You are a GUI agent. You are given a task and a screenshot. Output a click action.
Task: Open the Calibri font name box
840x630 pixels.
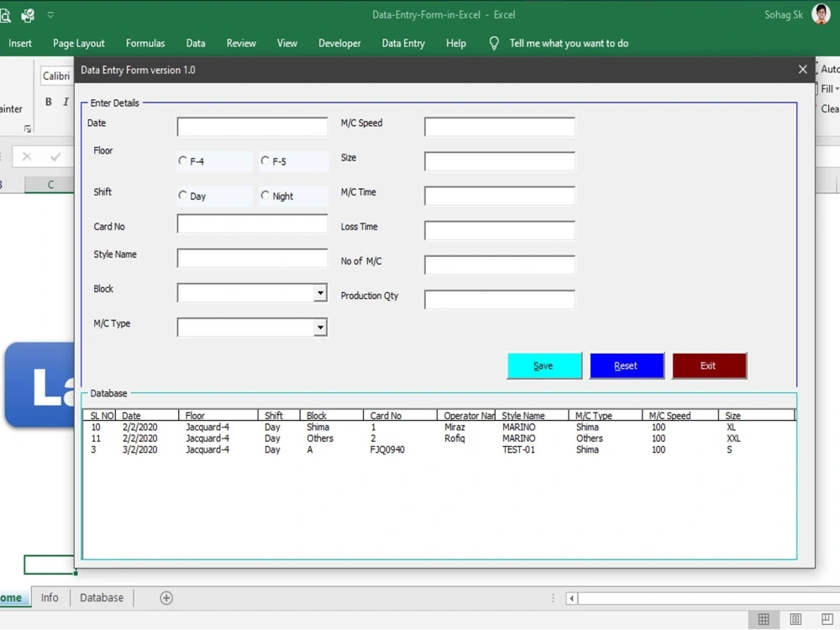55,76
